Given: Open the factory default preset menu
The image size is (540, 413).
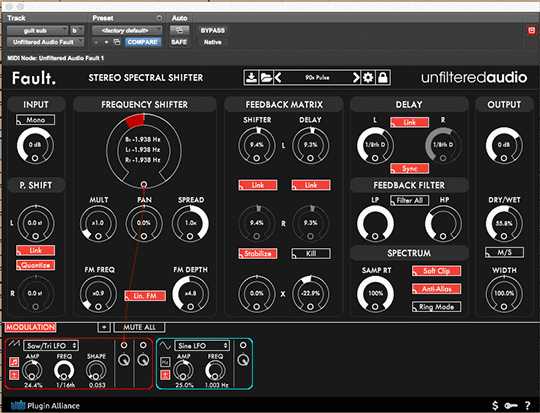Looking at the screenshot, I should coord(127,31).
